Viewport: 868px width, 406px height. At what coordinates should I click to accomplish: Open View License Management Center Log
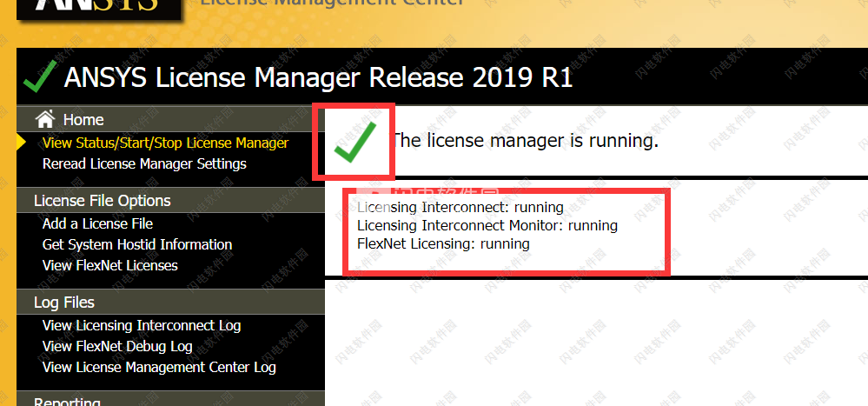[x=159, y=367]
